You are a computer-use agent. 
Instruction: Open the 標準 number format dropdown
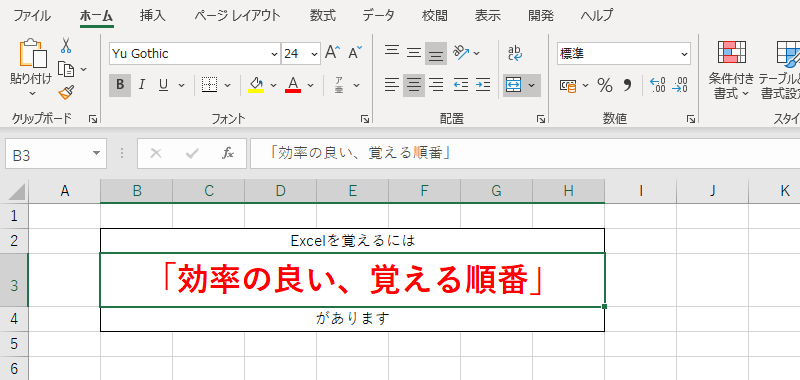(x=684, y=54)
